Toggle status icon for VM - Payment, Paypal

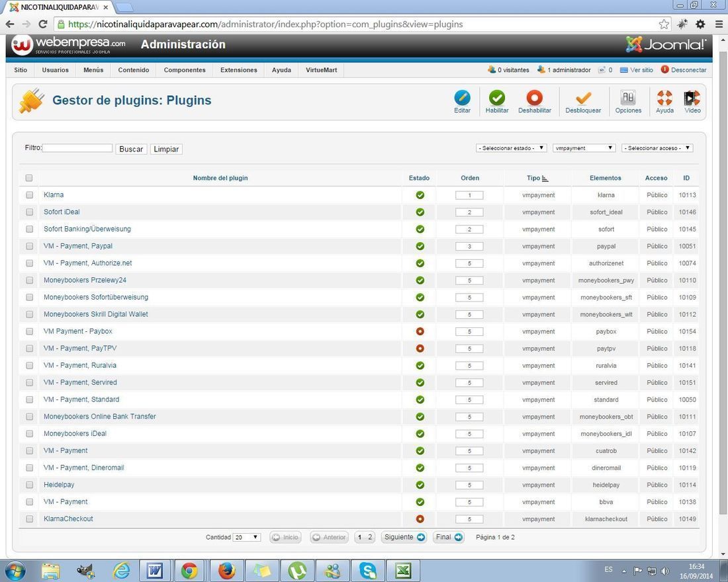pyautogui.click(x=420, y=246)
